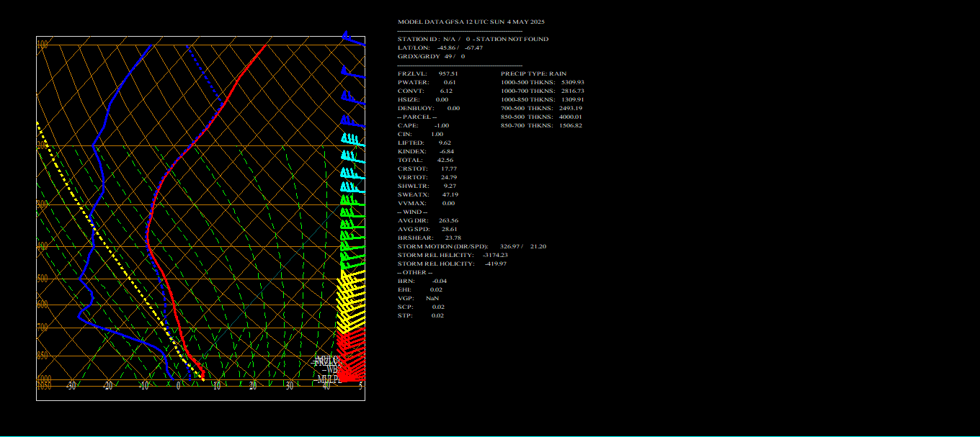This screenshot has height=437, width=980.
Task: Click the -20 temperature axis label
Action: [107, 386]
